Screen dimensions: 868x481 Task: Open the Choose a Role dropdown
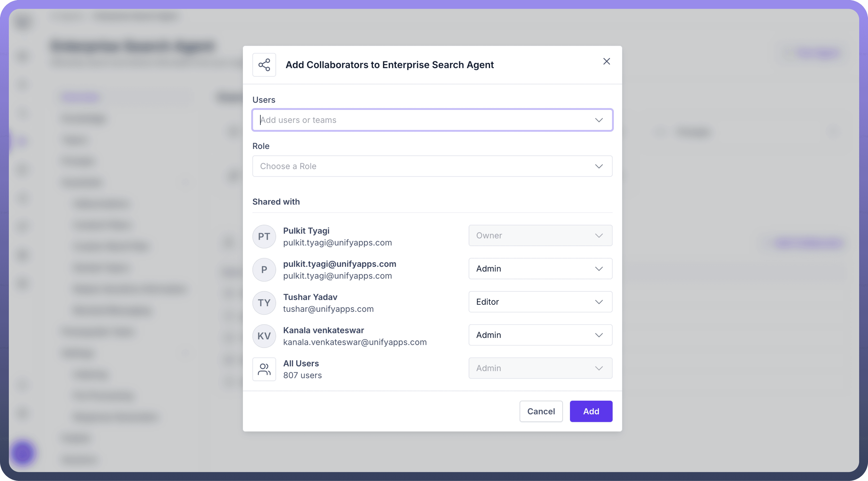[x=432, y=166]
